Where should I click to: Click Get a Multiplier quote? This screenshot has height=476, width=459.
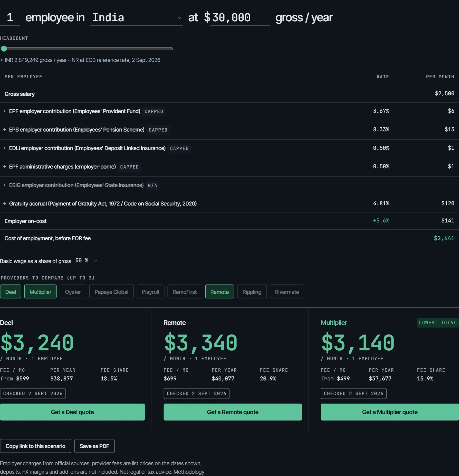(x=390, y=412)
